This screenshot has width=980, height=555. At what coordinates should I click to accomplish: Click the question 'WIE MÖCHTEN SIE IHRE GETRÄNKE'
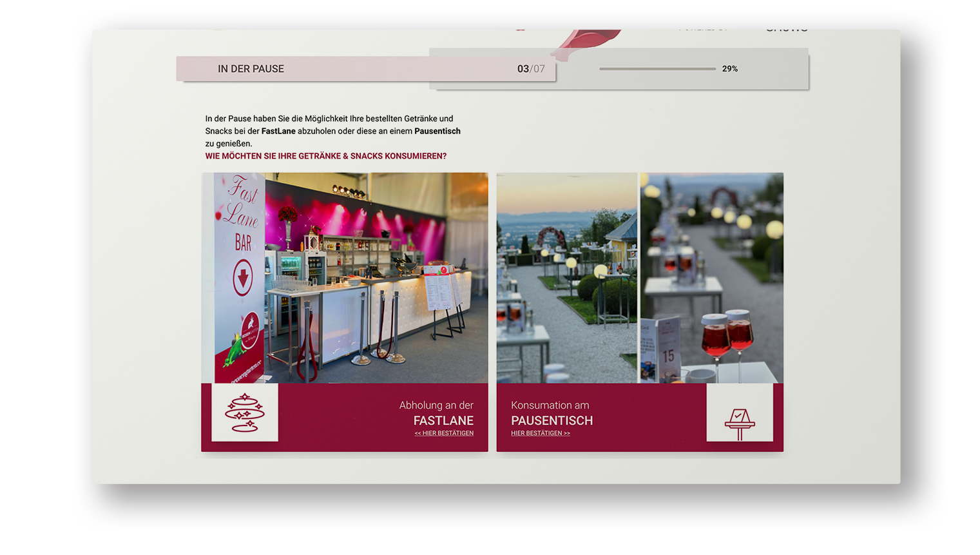click(x=325, y=156)
